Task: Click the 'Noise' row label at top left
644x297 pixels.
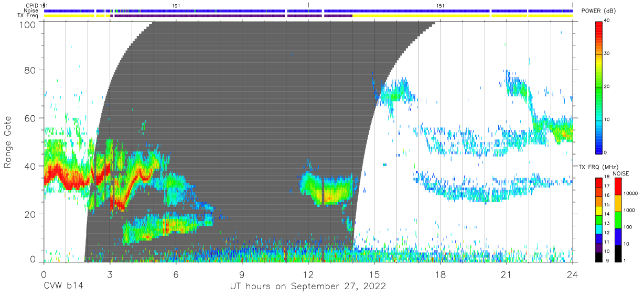Action: coord(31,10)
